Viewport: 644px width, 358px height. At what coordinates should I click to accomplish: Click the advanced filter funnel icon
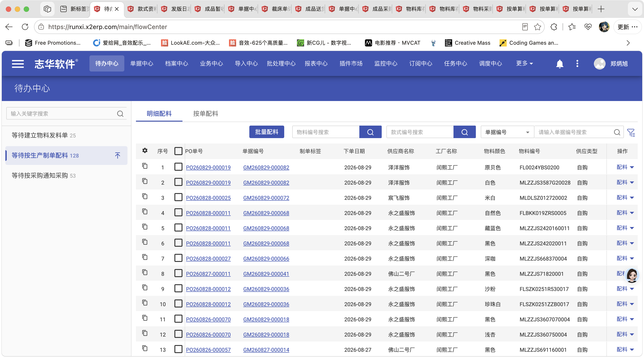tap(631, 133)
